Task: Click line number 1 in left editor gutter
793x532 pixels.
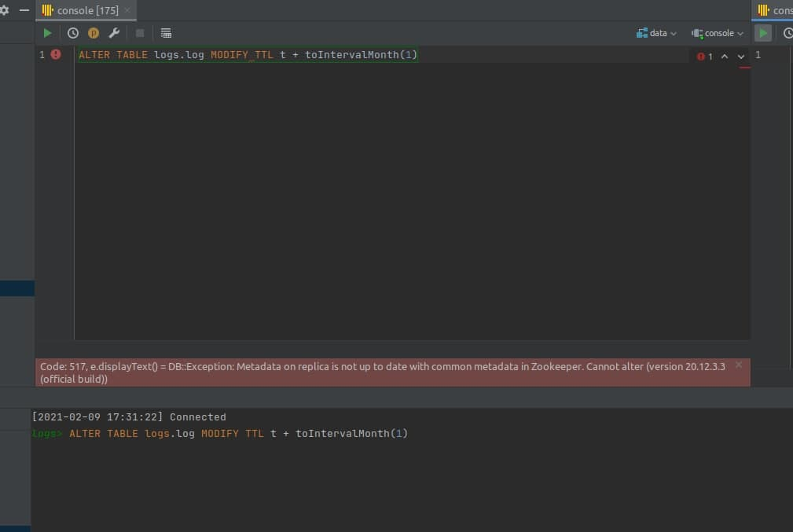Action: tap(42, 55)
